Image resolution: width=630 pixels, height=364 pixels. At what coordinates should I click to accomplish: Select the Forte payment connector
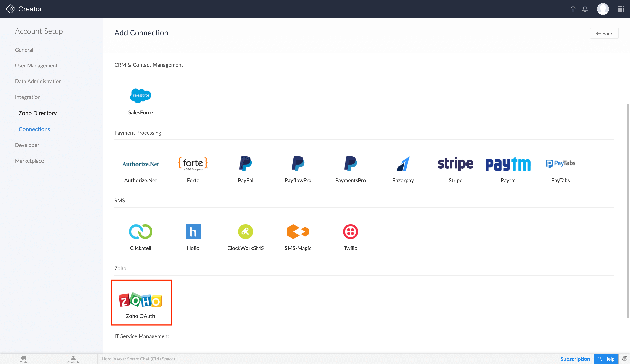[193, 169]
